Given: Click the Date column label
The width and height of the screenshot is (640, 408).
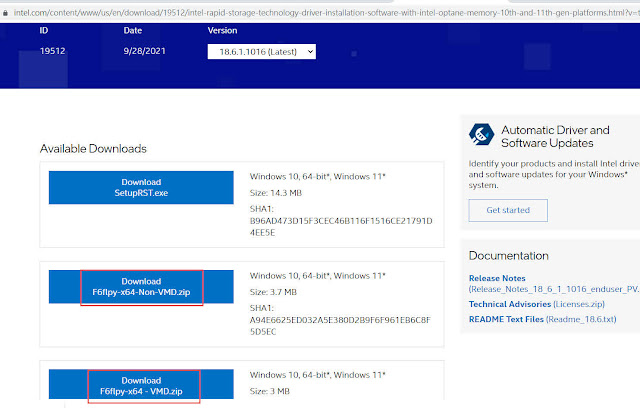Looking at the screenshot, I should point(133,31).
